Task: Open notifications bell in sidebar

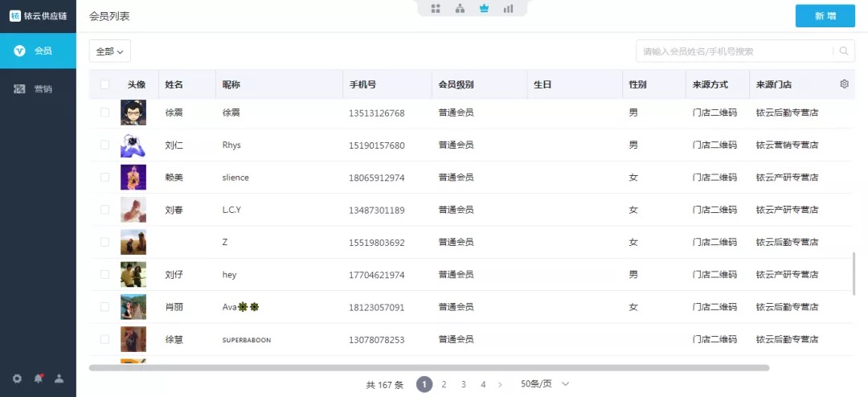Action: pyautogui.click(x=38, y=379)
